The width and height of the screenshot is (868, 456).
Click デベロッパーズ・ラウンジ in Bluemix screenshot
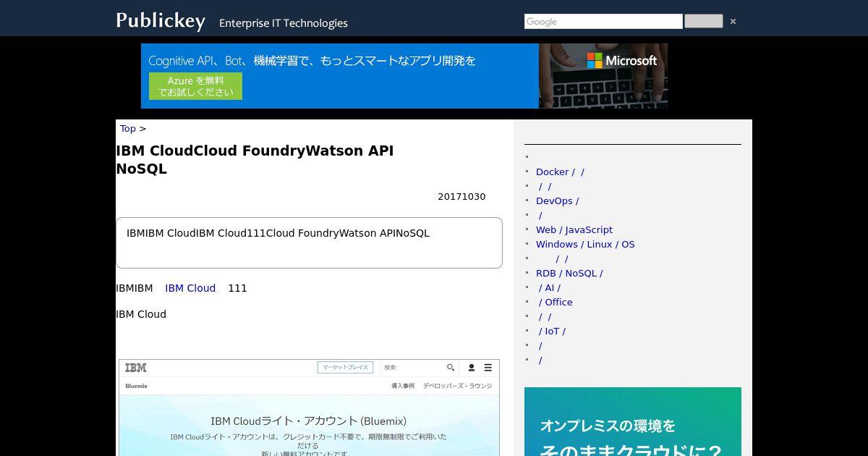[457, 386]
